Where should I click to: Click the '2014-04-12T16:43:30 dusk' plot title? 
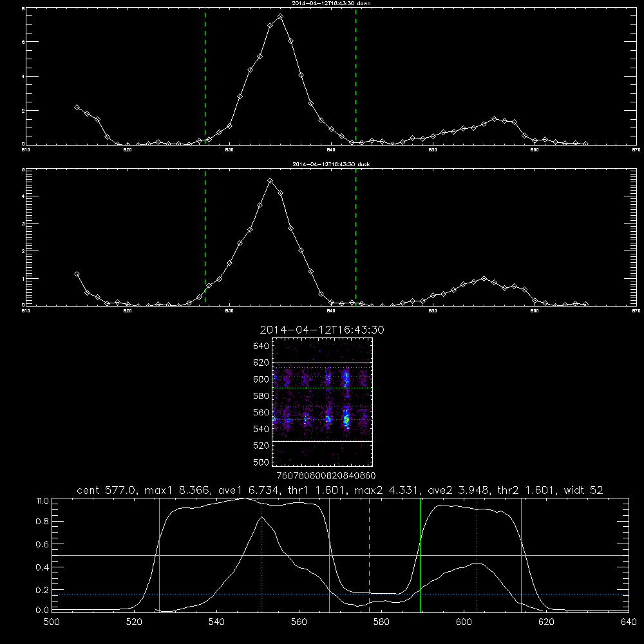331,164
